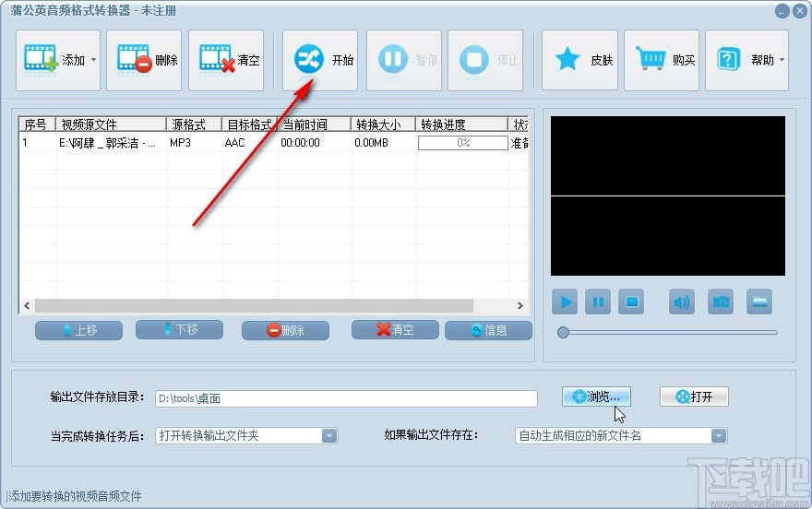Click the toolbar 删除 delete button
Image resolution: width=812 pixels, height=509 pixels.
click(144, 61)
